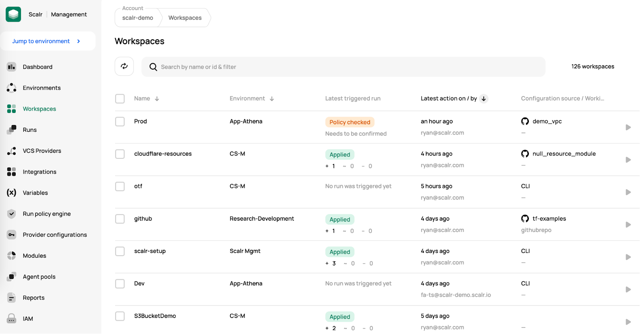Expand the Dev row arrow
This screenshot has height=334, width=644.
point(628,289)
